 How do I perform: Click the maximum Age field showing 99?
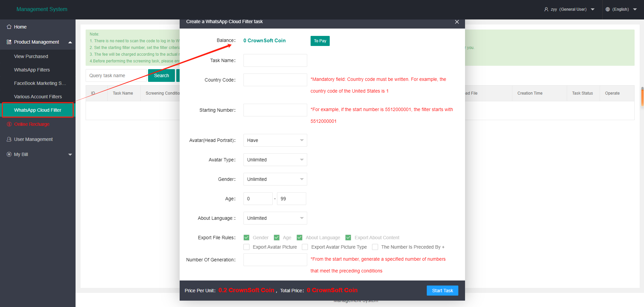(291, 199)
